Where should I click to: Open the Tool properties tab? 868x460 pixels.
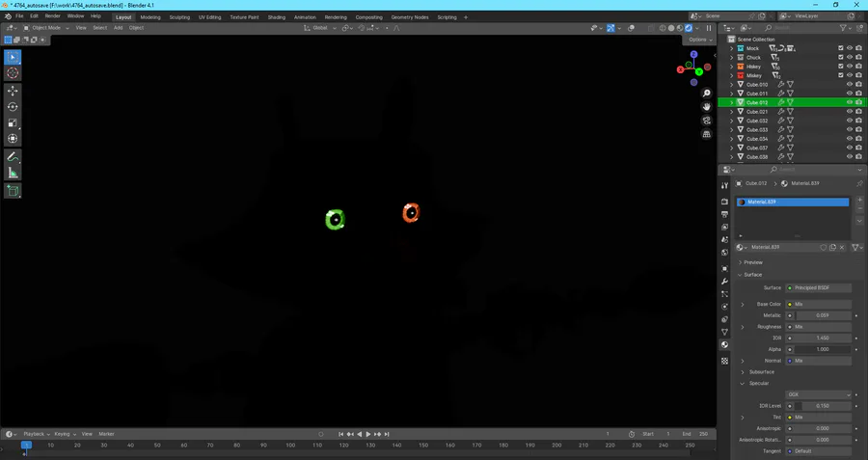coord(724,186)
